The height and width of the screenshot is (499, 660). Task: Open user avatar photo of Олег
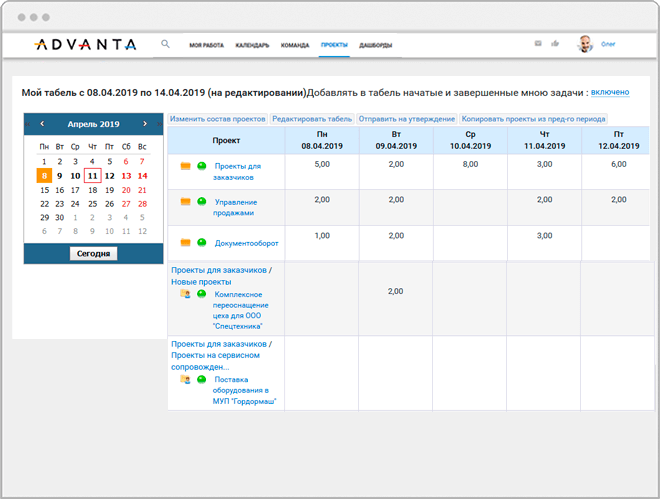585,44
